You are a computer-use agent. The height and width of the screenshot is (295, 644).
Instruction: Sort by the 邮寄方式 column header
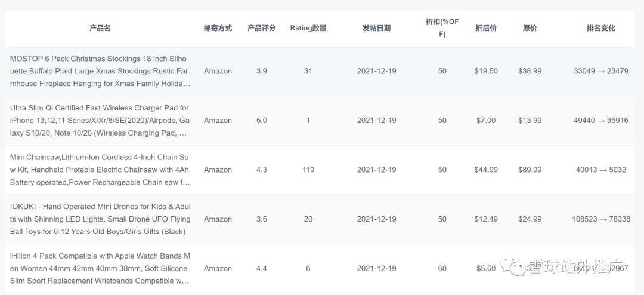[218, 28]
